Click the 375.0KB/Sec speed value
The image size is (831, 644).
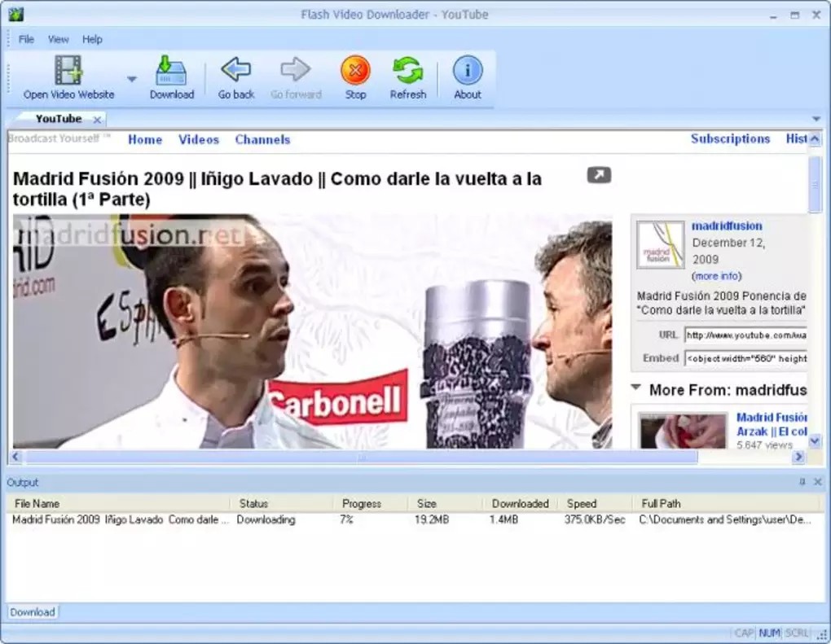[x=595, y=519]
